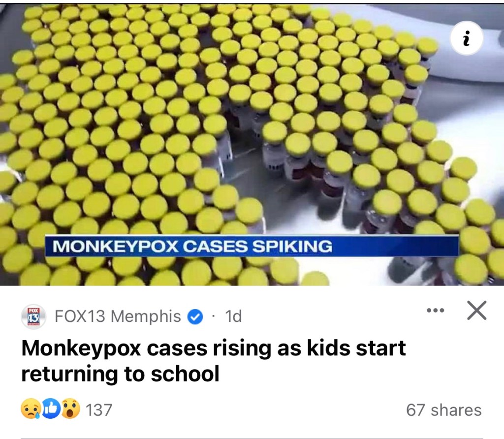Click the thumbs-up like reaction icon

(51, 409)
